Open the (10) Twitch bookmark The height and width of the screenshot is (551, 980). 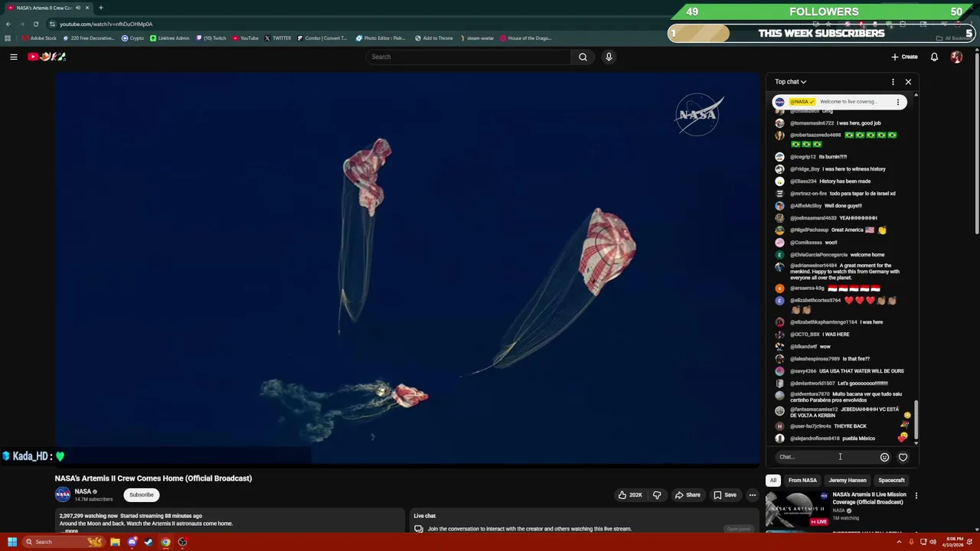211,38
